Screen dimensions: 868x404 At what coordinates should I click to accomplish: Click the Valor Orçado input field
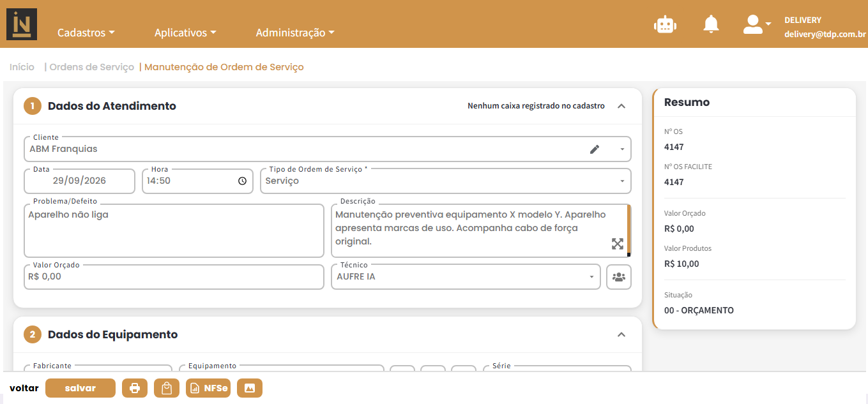tap(174, 277)
